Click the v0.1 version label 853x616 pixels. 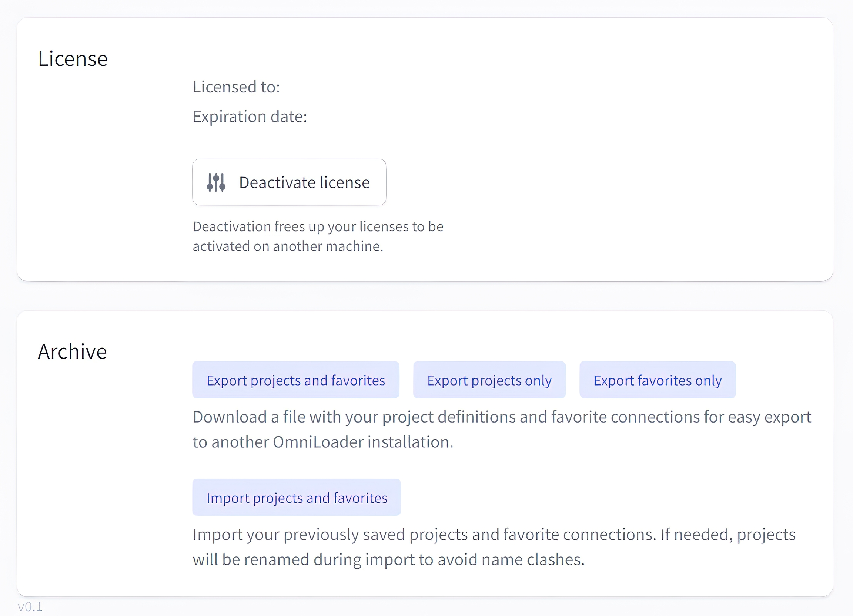click(30, 607)
